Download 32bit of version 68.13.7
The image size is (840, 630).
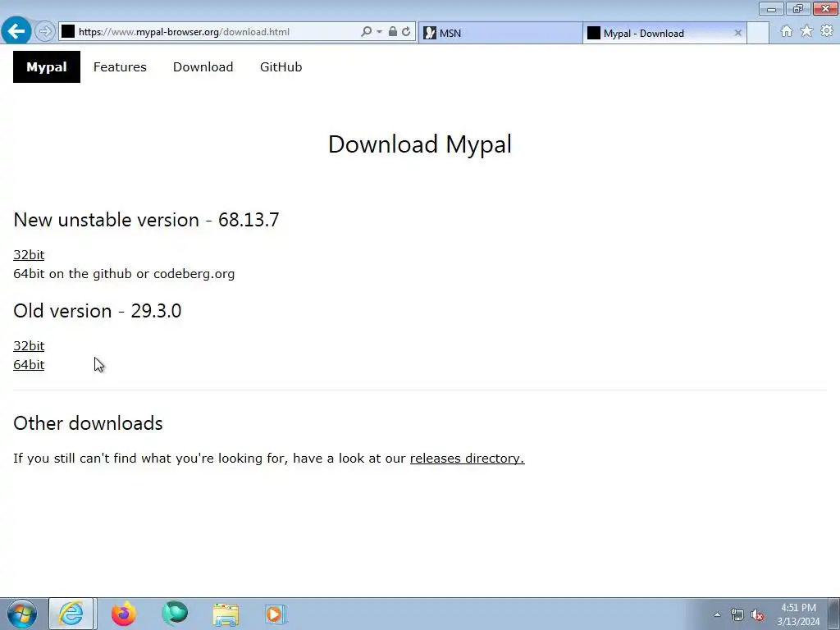coord(29,255)
